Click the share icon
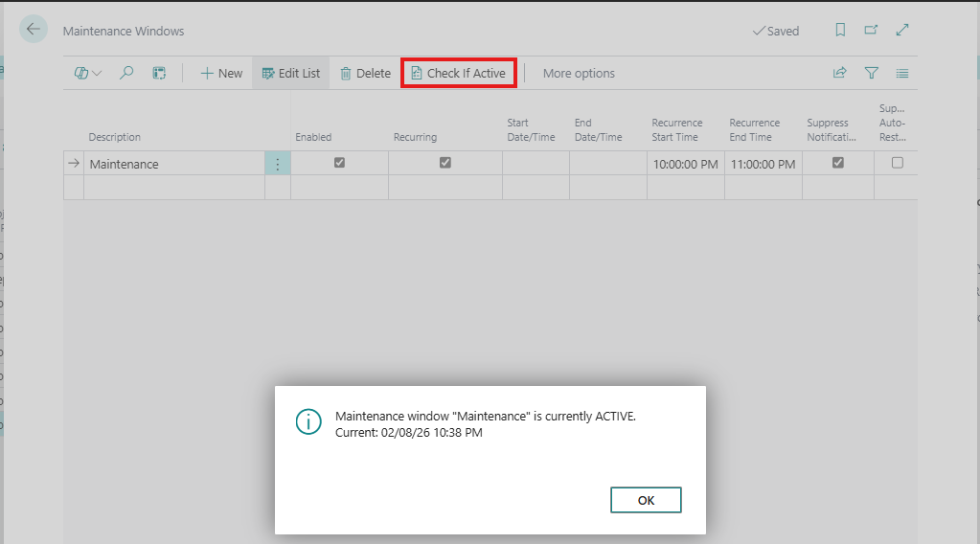 [x=840, y=73]
